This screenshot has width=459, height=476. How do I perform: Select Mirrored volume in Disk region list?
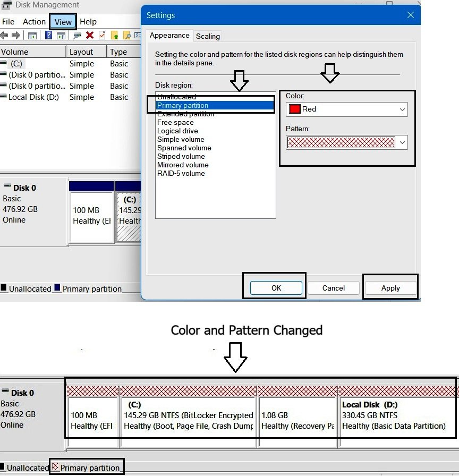215,165
